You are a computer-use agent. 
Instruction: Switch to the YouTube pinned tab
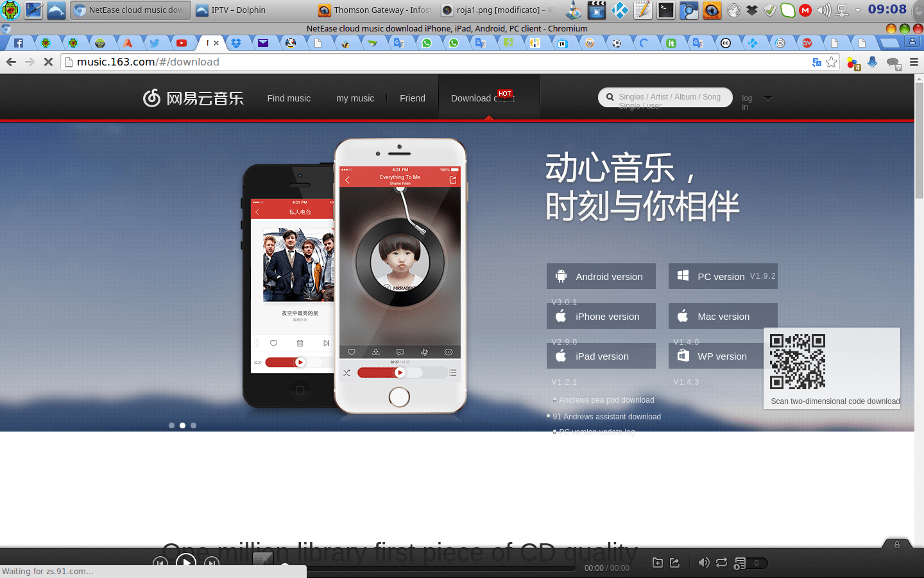(x=182, y=43)
